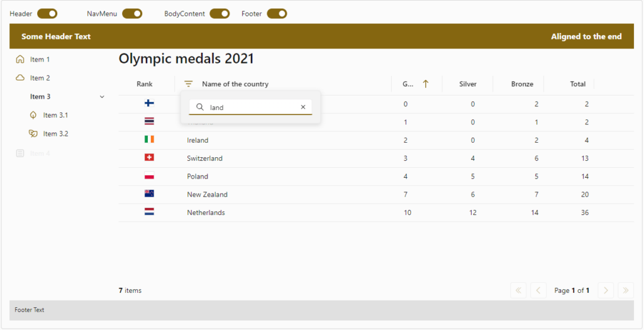Click the leaf icon beside Item 3.1
This screenshot has height=330, width=644.
[x=33, y=116]
